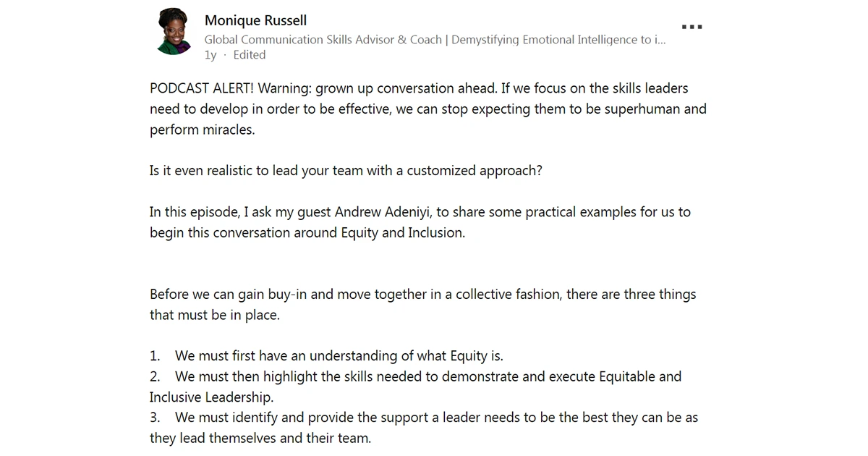Image resolution: width=868 pixels, height=456 pixels.
Task: Click list item 3 about leader support
Action: point(435,418)
